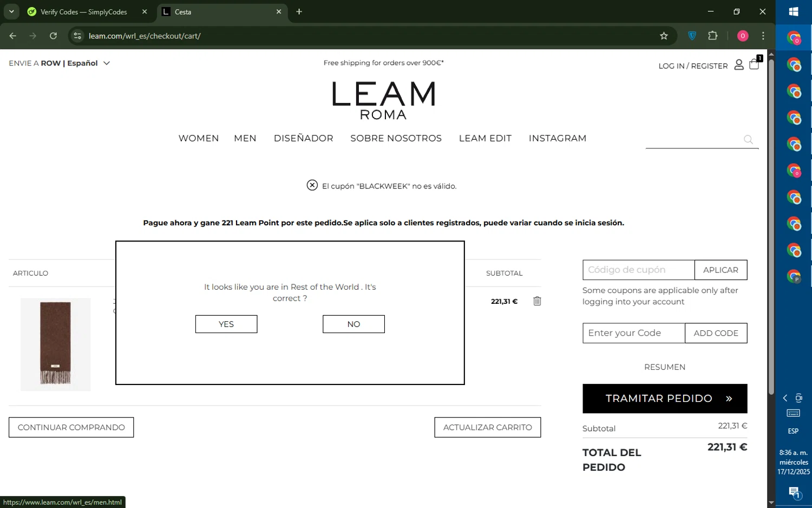Image resolution: width=812 pixels, height=508 pixels.
Task: Open first Chrome taskbar icon
Action: click(794, 38)
